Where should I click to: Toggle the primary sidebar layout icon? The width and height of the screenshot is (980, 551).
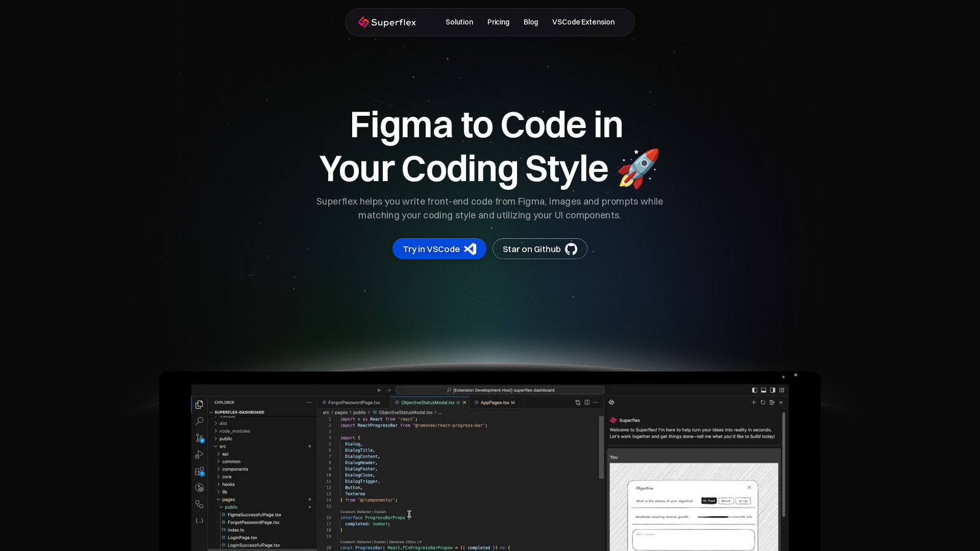click(x=755, y=390)
